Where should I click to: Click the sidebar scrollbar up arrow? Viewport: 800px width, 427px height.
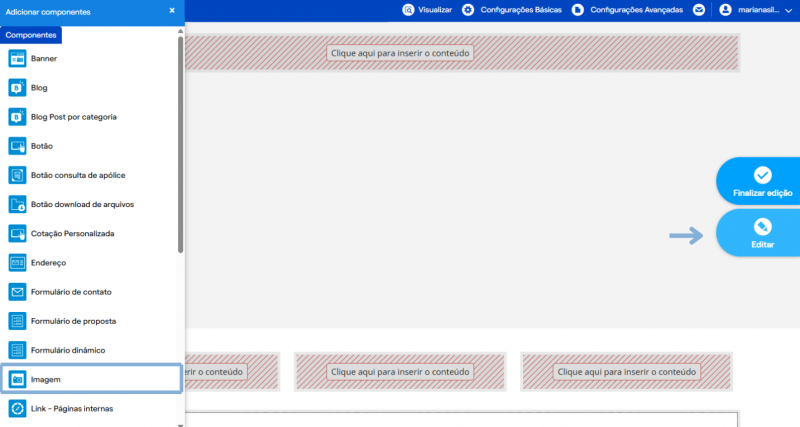click(180, 32)
